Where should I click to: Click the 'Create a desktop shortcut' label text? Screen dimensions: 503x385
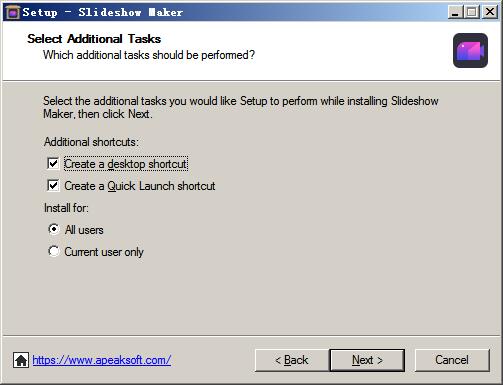coord(126,164)
